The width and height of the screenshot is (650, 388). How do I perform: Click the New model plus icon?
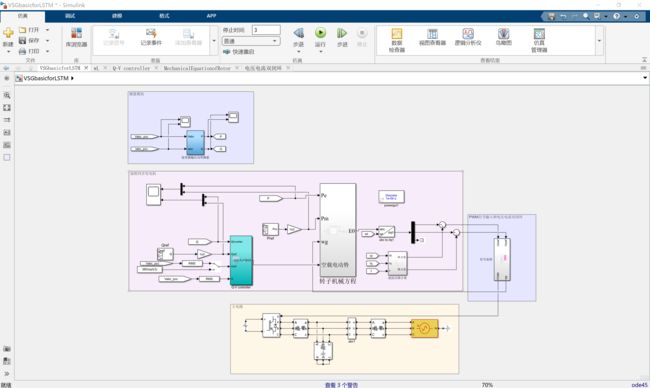[8, 33]
